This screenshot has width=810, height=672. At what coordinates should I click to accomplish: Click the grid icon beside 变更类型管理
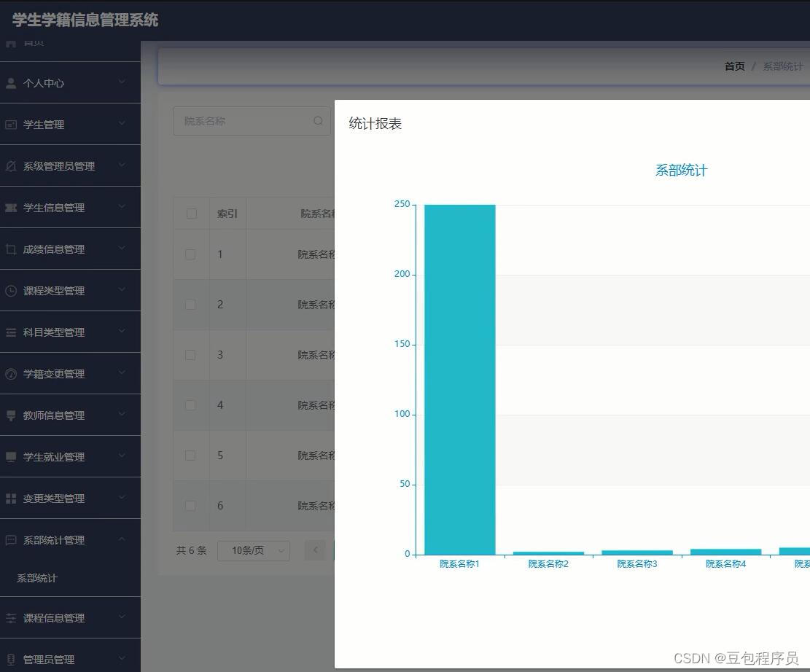pos(12,498)
